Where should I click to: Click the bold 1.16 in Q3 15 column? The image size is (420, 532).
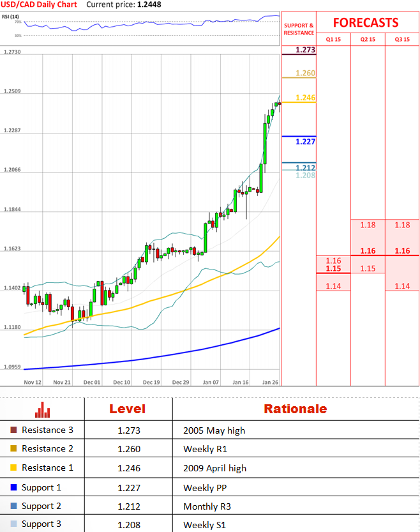click(x=402, y=251)
